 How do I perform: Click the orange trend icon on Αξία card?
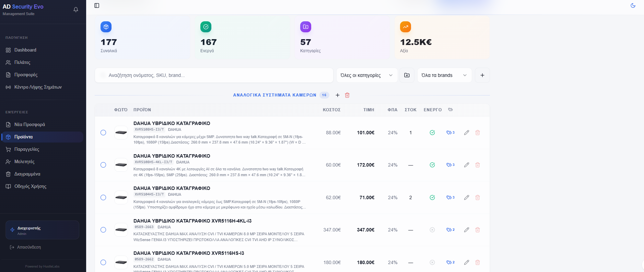click(x=406, y=27)
